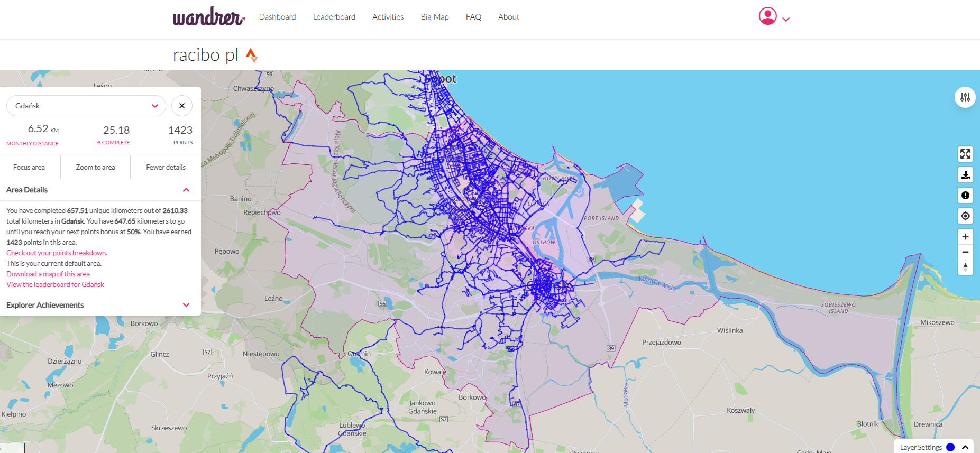
Task: Expand the Layer Settings panel
Action: 965,447
